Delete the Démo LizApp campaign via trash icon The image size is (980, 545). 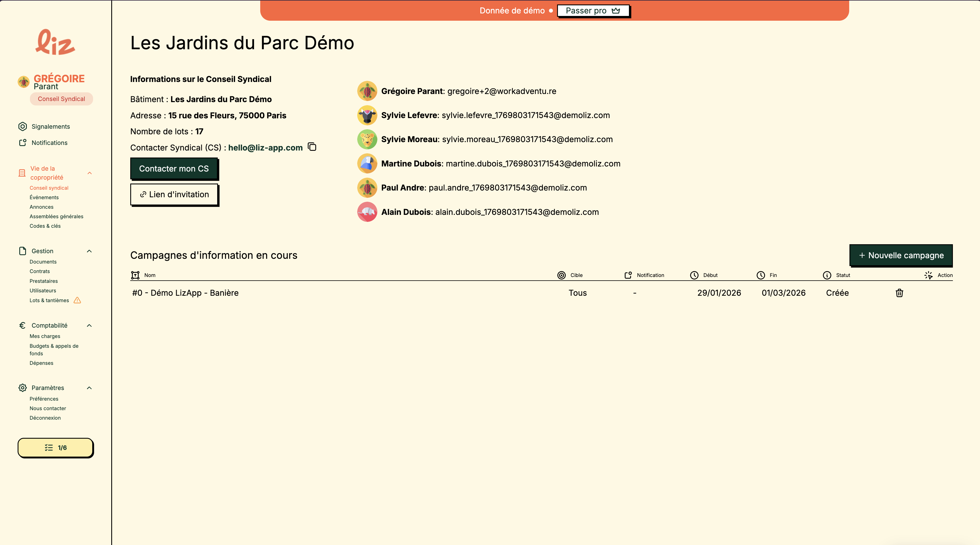point(899,293)
